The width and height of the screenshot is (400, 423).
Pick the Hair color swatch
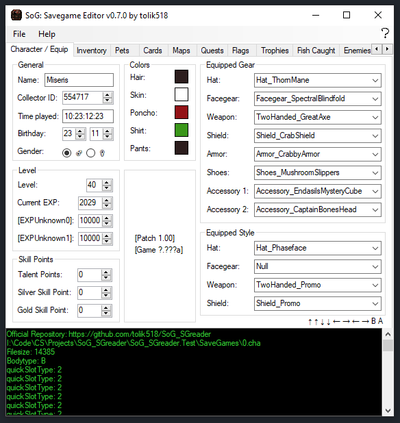tap(181, 77)
